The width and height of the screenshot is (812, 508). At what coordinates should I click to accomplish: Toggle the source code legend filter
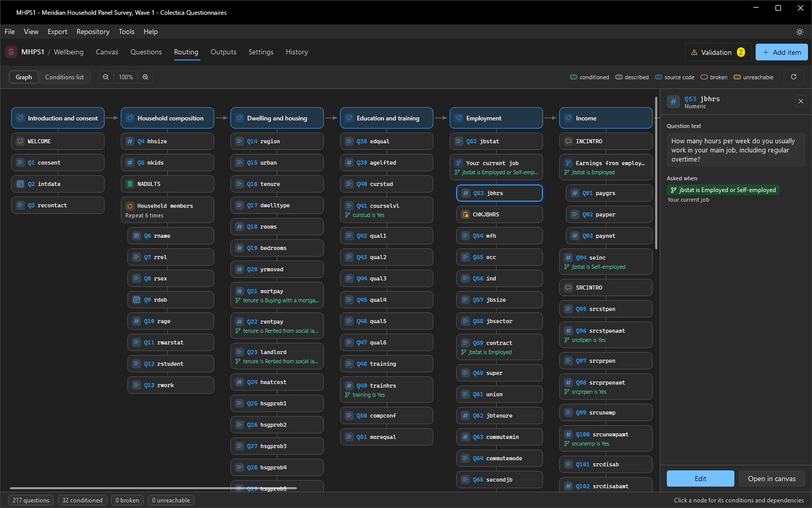pyautogui.click(x=674, y=77)
